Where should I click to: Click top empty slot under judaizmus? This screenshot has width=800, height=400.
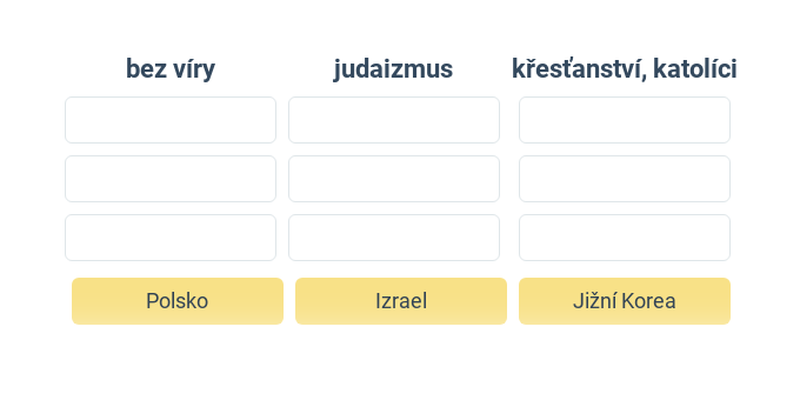pyautogui.click(x=394, y=120)
